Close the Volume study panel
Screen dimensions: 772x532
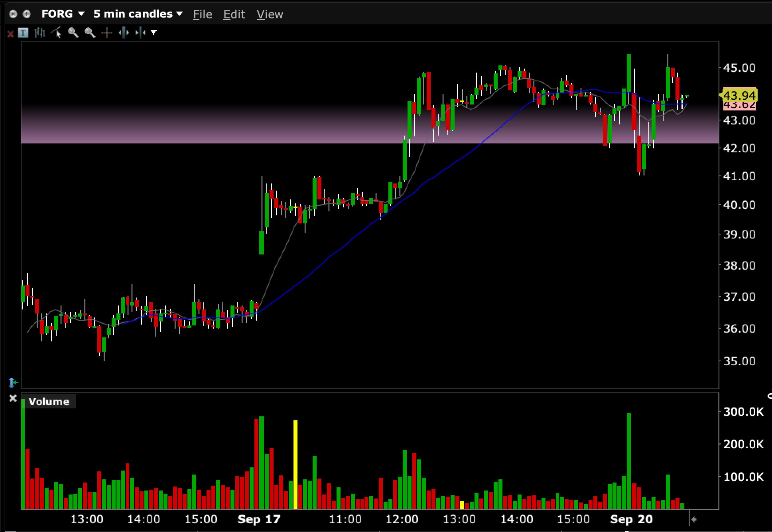13,398
